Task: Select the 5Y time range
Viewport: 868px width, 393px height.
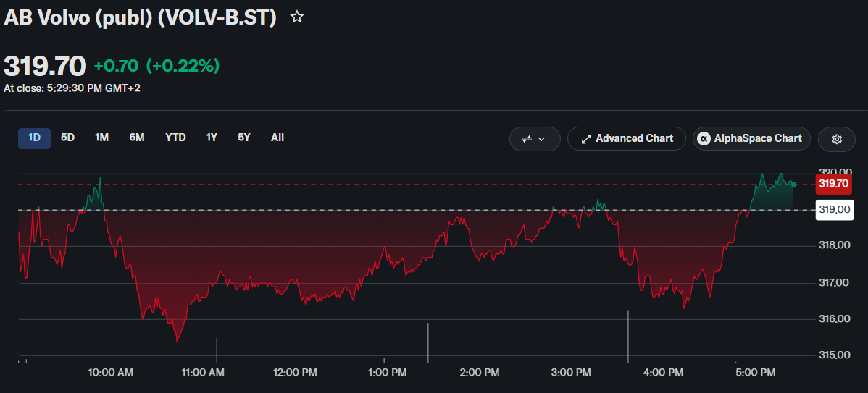Action: coord(244,138)
